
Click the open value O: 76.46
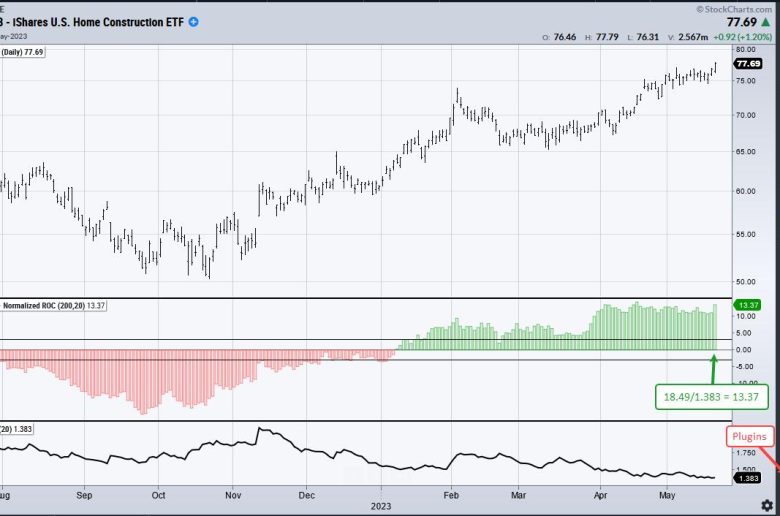click(x=559, y=37)
